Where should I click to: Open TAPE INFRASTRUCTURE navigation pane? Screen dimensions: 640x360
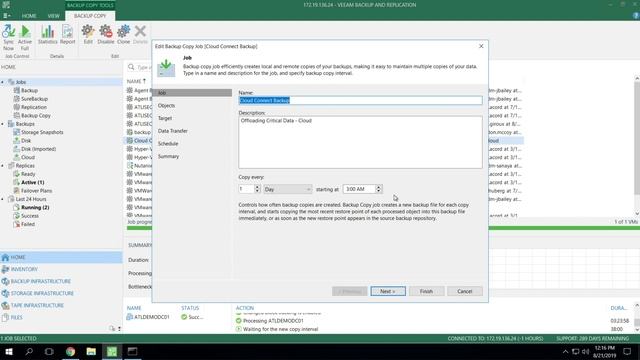pyautogui.click(x=61, y=305)
